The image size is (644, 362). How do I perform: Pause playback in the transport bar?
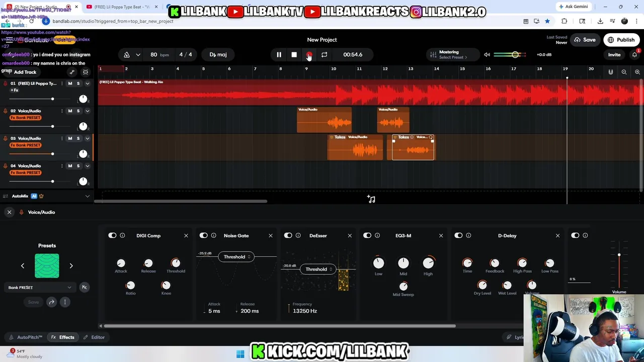(x=279, y=54)
